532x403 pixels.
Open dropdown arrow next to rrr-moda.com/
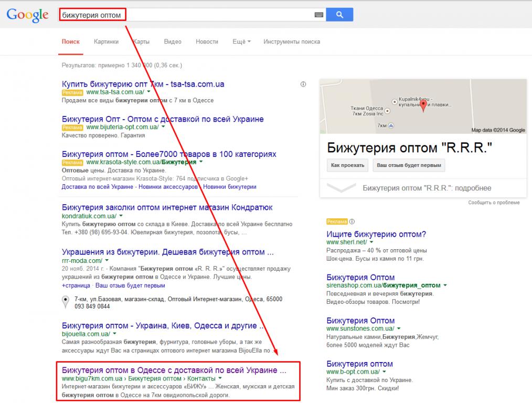tap(107, 260)
